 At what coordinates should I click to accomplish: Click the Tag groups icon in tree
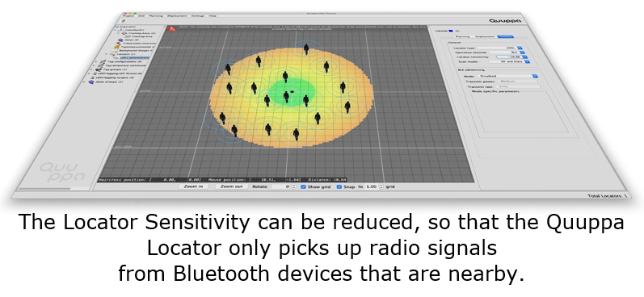click(x=99, y=69)
